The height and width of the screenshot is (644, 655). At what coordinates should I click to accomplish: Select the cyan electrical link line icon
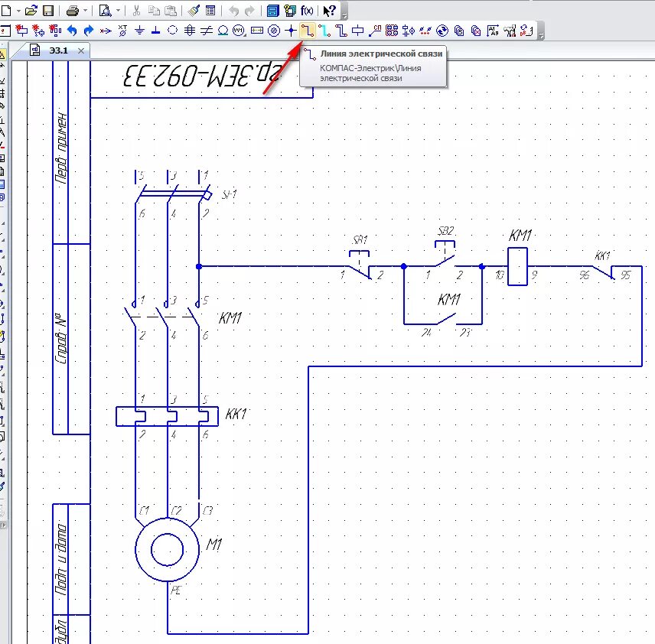coord(324,31)
